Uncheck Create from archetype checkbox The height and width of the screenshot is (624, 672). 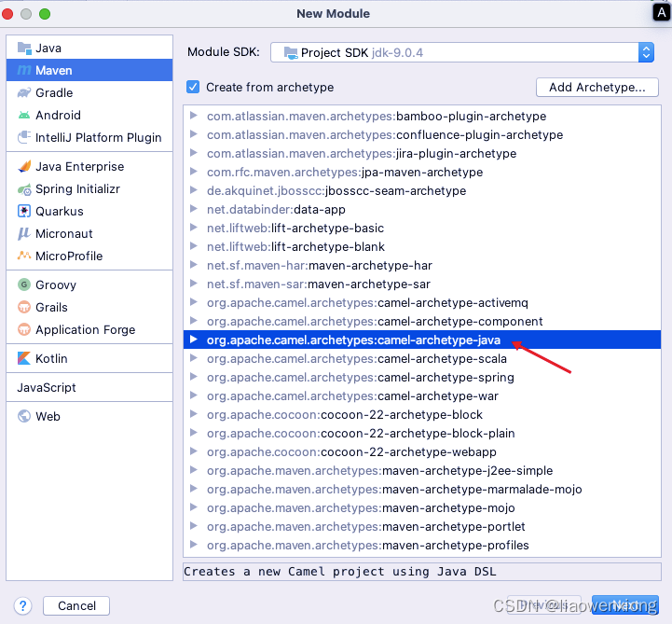click(193, 87)
